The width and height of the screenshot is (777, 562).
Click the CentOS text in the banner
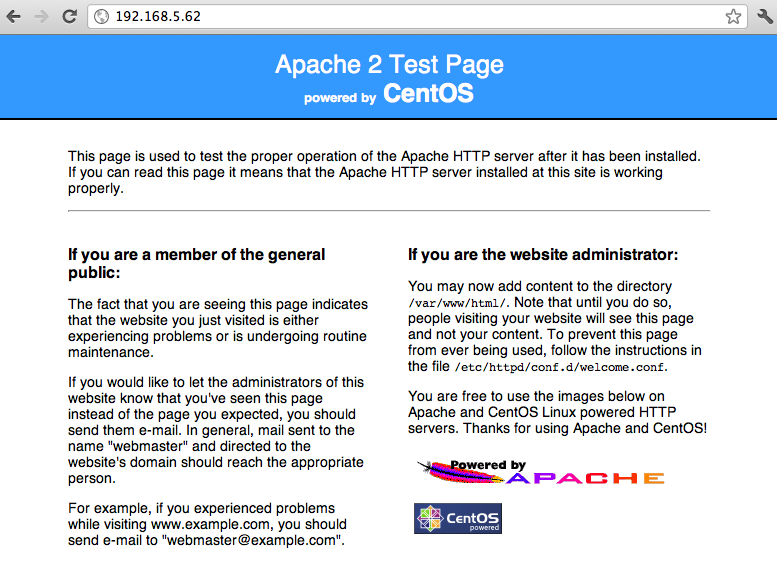tap(428, 93)
